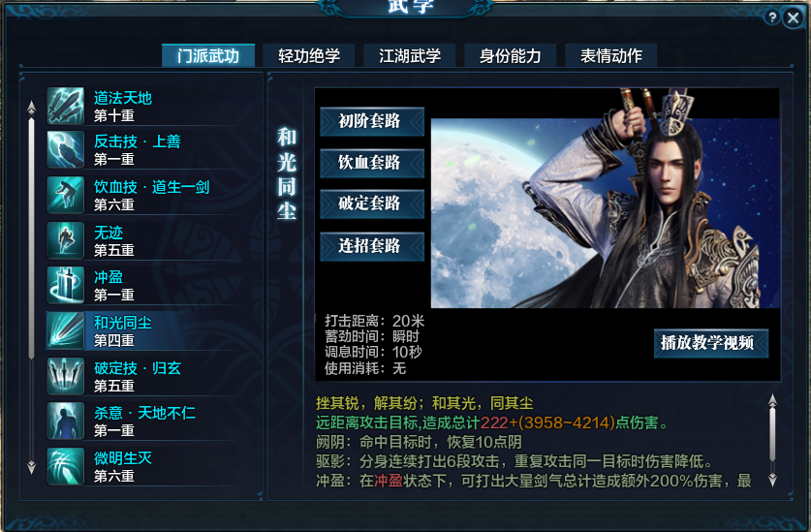Click the skill list scroll-up arrow
The width and height of the screenshot is (811, 532).
(32, 108)
